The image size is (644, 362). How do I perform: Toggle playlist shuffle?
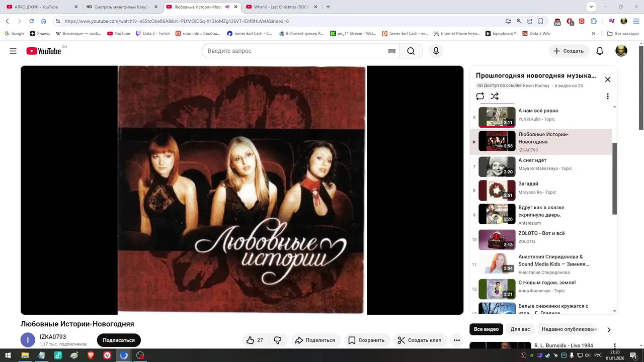(495, 96)
